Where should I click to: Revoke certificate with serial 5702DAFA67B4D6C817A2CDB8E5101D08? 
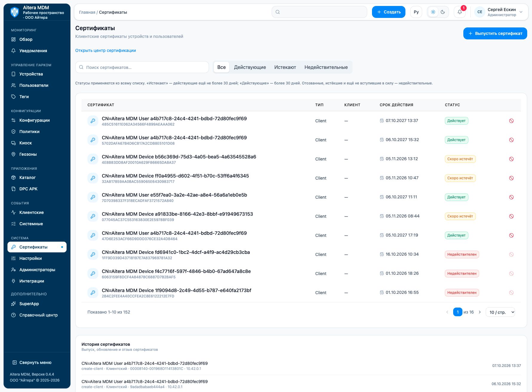[x=511, y=140]
